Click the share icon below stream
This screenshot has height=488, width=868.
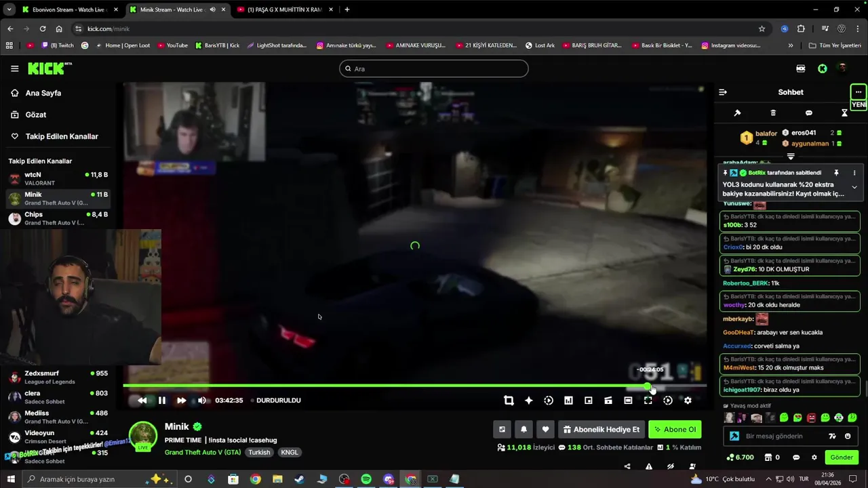627,466
